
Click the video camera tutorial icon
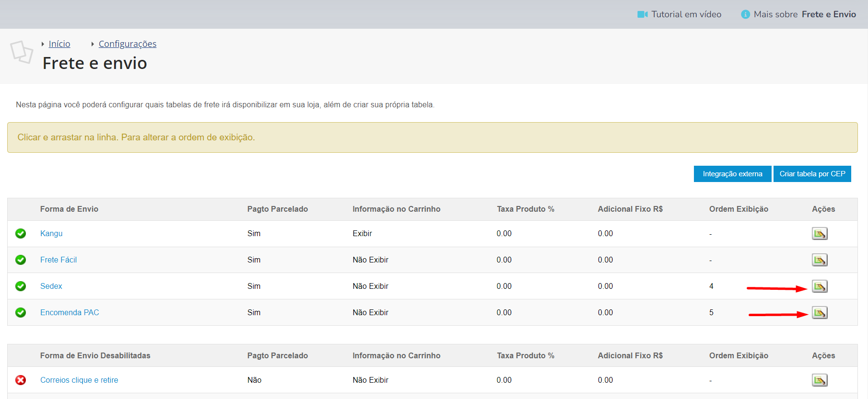tap(643, 14)
